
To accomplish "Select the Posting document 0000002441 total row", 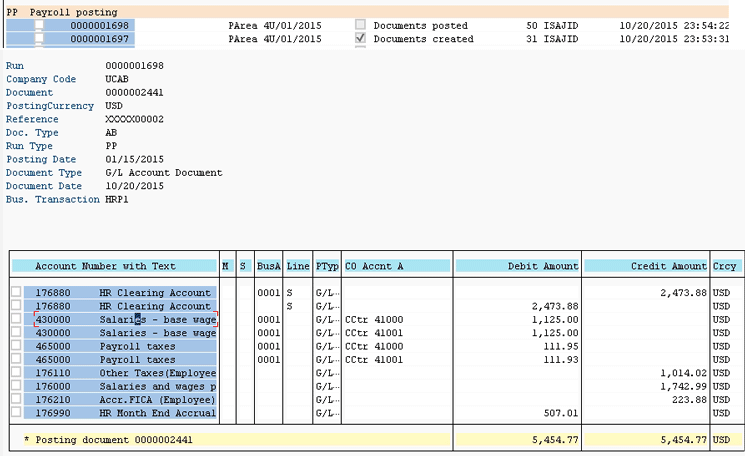I will pos(237,440).
